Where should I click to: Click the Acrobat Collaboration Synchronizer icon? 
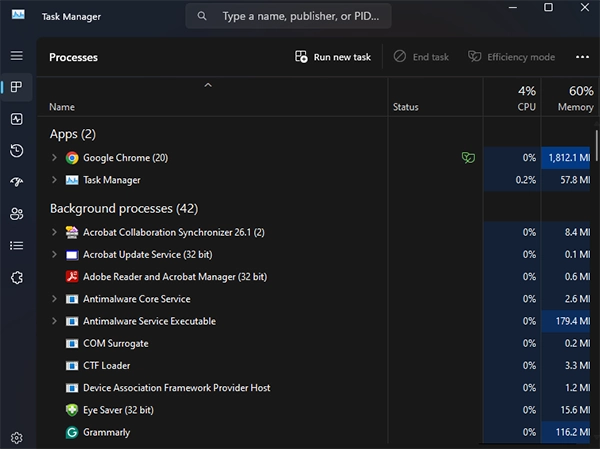(72, 232)
